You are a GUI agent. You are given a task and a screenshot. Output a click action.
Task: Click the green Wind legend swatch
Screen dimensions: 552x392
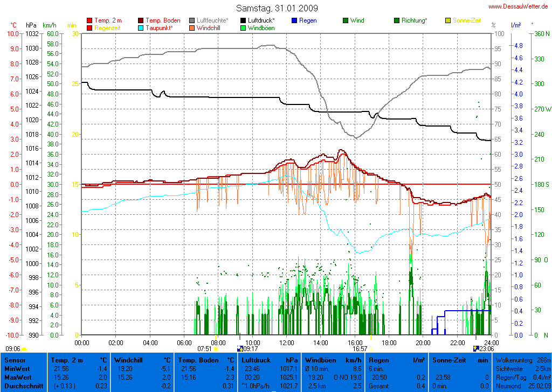[345, 20]
